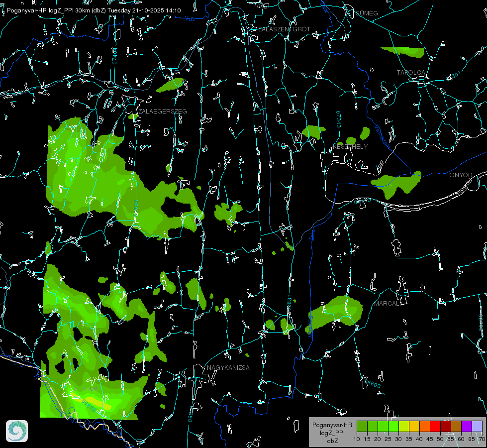The image size is (487, 448).
Task: Select the 35–40 dBZ yellow legend swatch
Action: pos(414,426)
